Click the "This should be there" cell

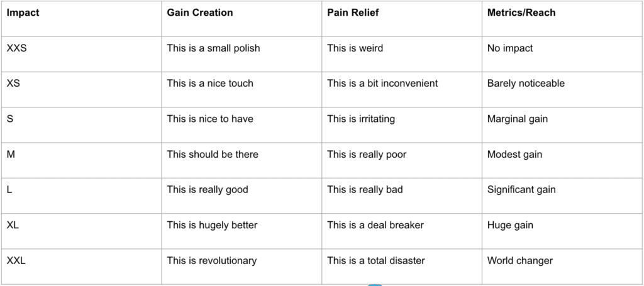pos(213,154)
